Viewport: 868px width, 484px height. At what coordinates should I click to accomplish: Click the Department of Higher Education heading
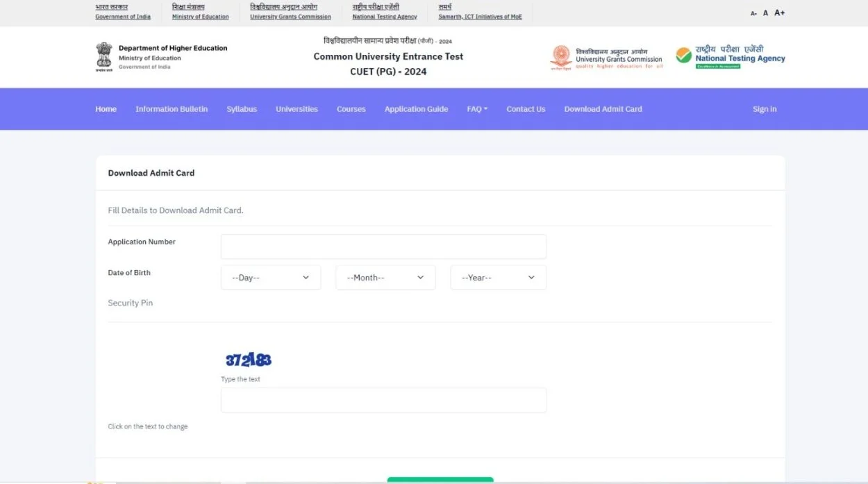tap(173, 49)
